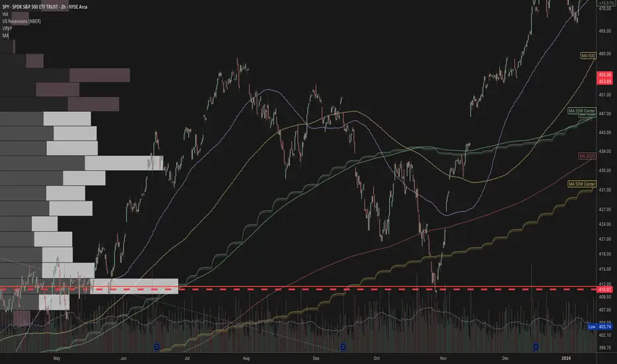
Task: Select the Vol indicator legend entry
Action: [5, 14]
